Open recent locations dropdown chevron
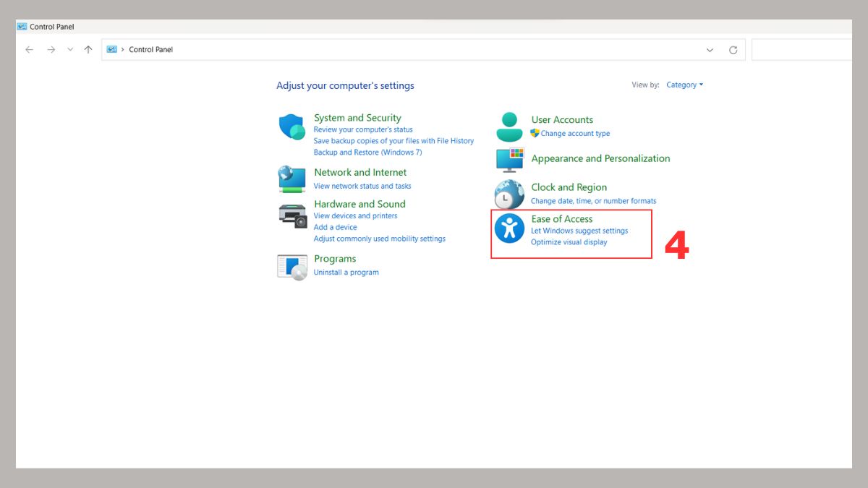The image size is (868, 488). (70, 50)
